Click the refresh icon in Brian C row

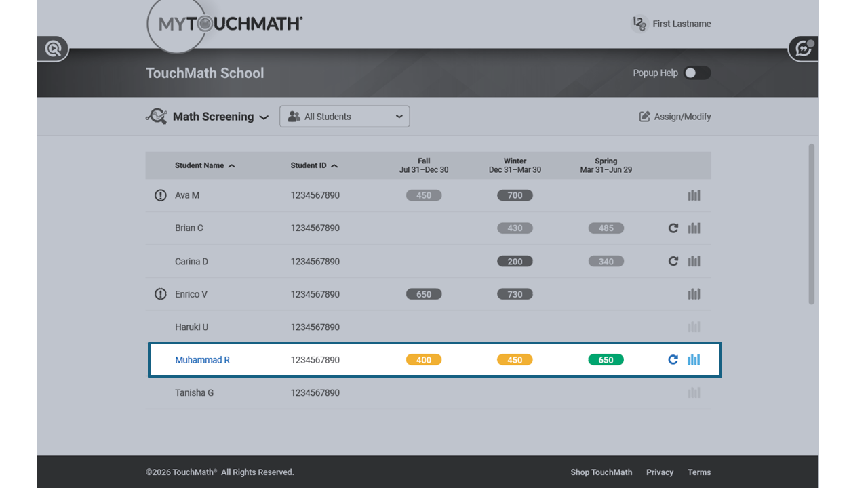pos(673,228)
